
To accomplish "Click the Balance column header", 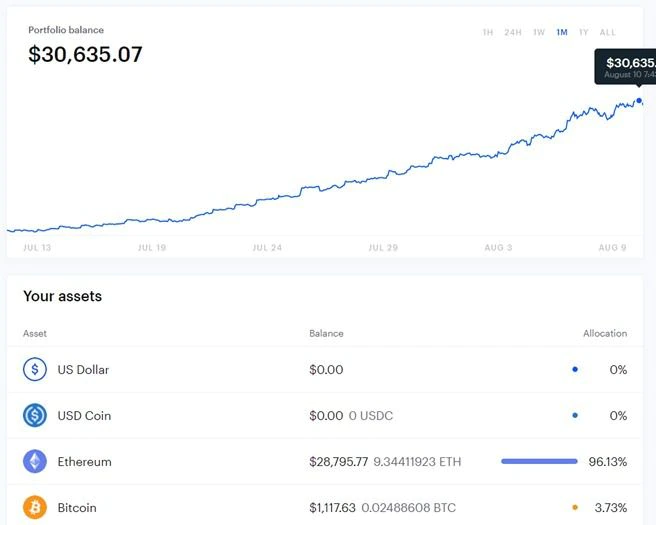I will 326,333.
